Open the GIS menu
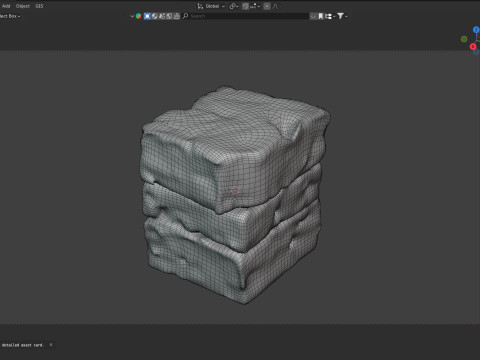The width and height of the screenshot is (480, 360). pos(39,6)
